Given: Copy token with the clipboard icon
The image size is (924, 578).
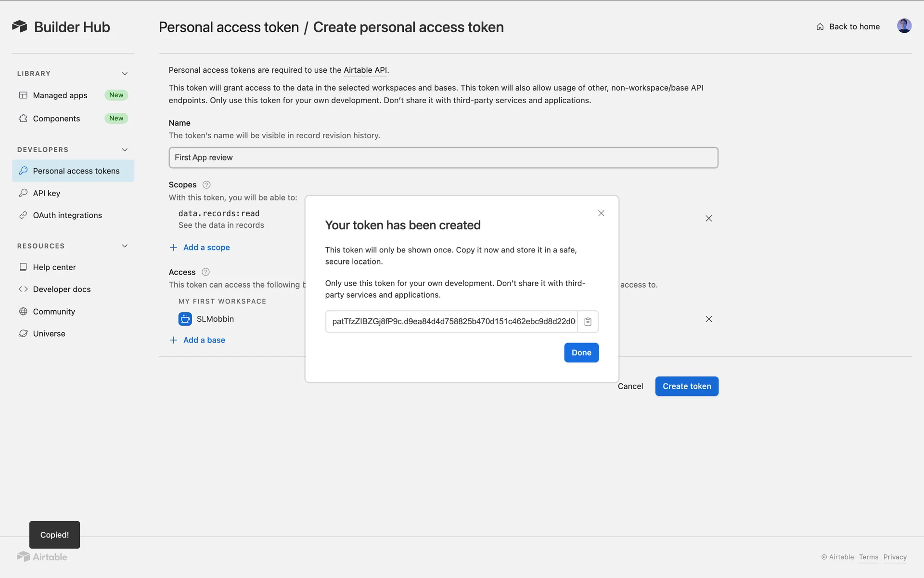Looking at the screenshot, I should (x=588, y=322).
